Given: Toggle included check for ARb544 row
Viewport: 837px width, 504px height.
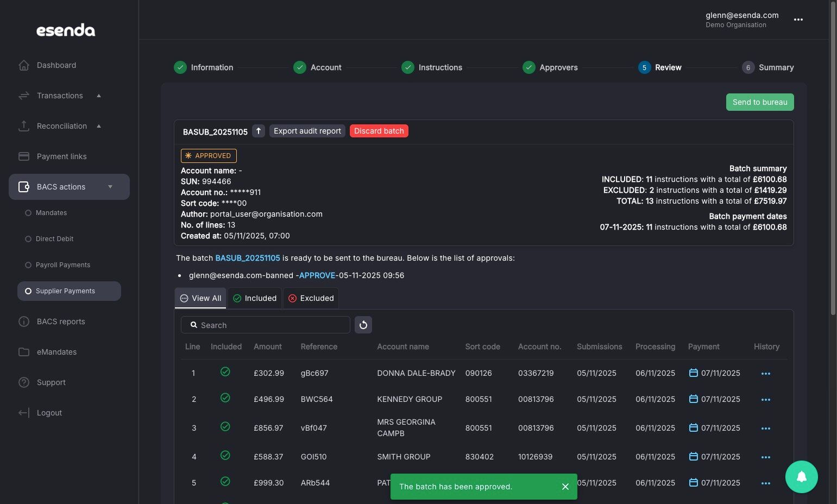Looking at the screenshot, I should tap(225, 482).
